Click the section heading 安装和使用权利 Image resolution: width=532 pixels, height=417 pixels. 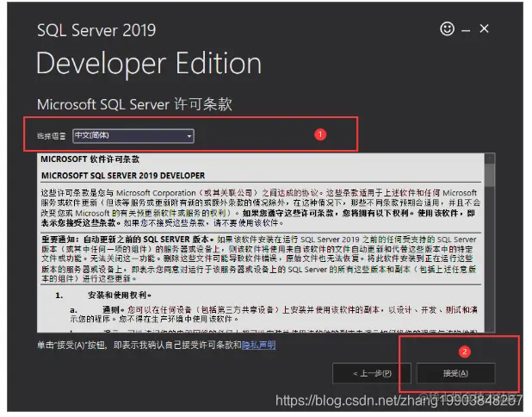tap(120, 296)
